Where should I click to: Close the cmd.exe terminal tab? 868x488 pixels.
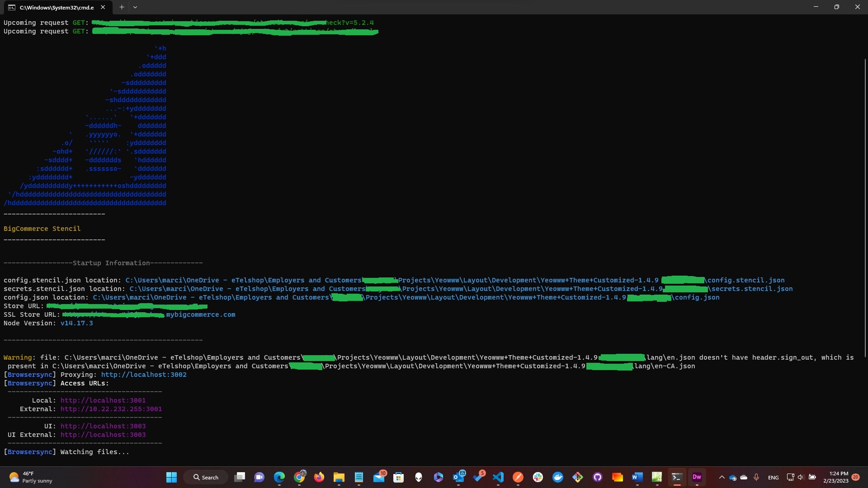(103, 7)
